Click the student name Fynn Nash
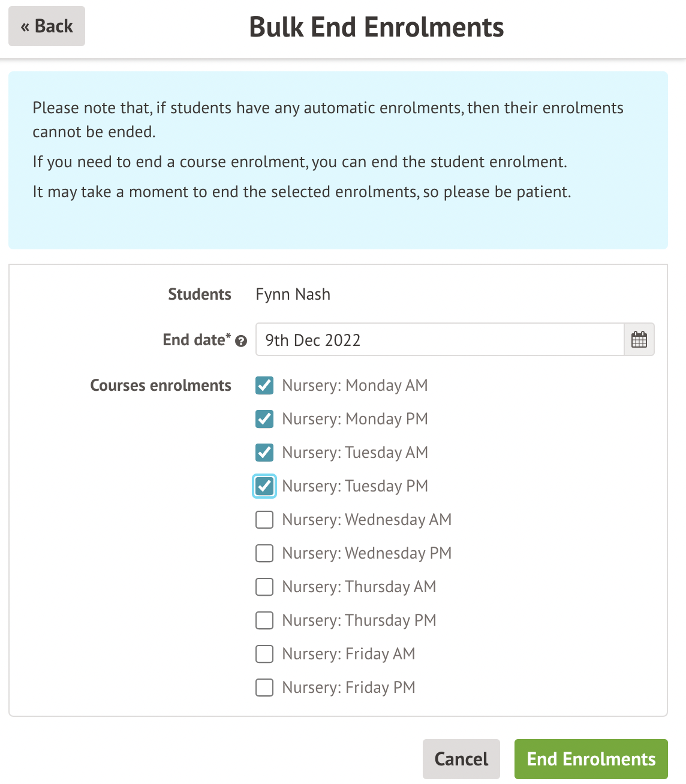The height and width of the screenshot is (784, 686). (x=293, y=294)
